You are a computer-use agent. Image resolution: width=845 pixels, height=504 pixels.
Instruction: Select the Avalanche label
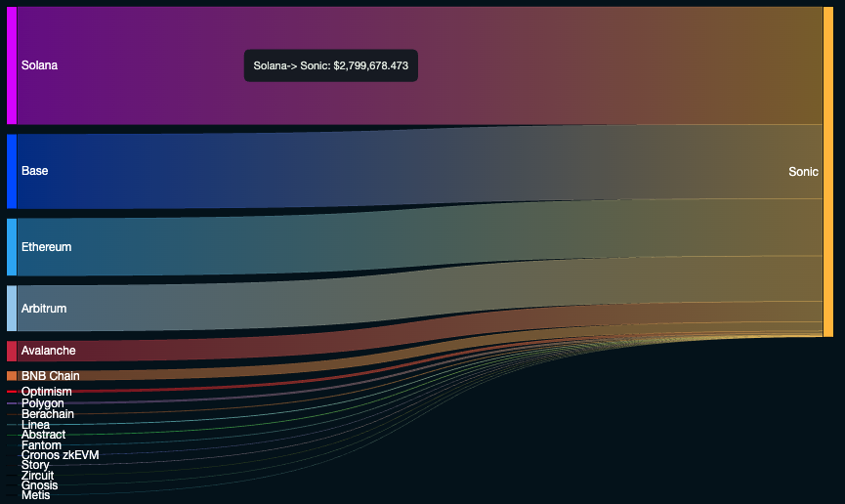49,351
